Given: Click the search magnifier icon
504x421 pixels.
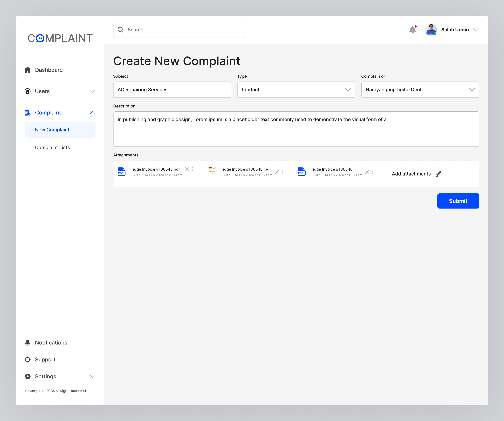Looking at the screenshot, I should click(121, 29).
